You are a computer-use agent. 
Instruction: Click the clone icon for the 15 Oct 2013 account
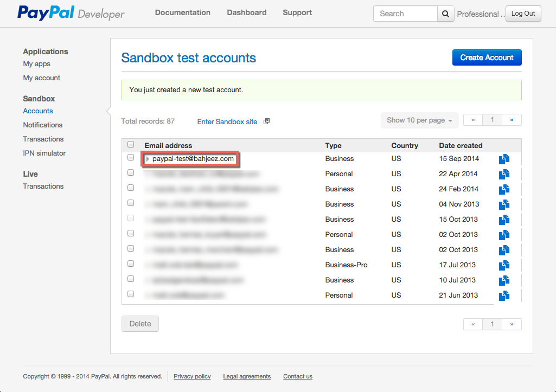point(504,220)
